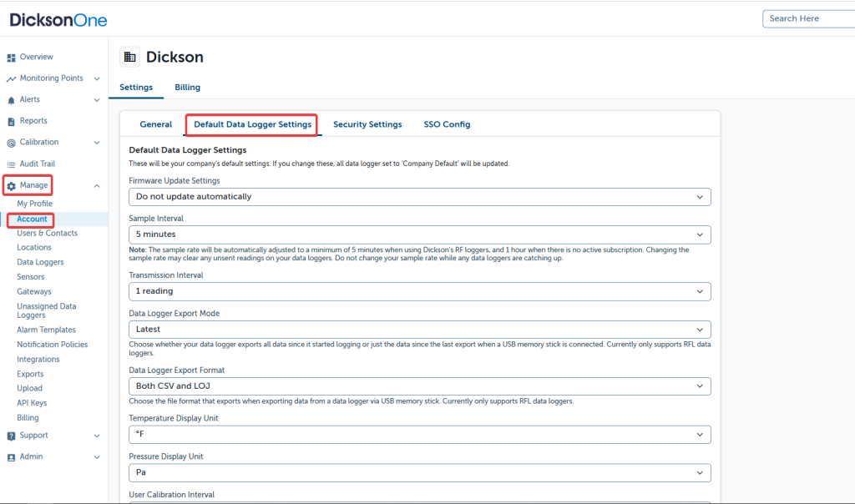This screenshot has width=855, height=504.
Task: Open the Data Logger Export Format dropdown
Action: [419, 386]
